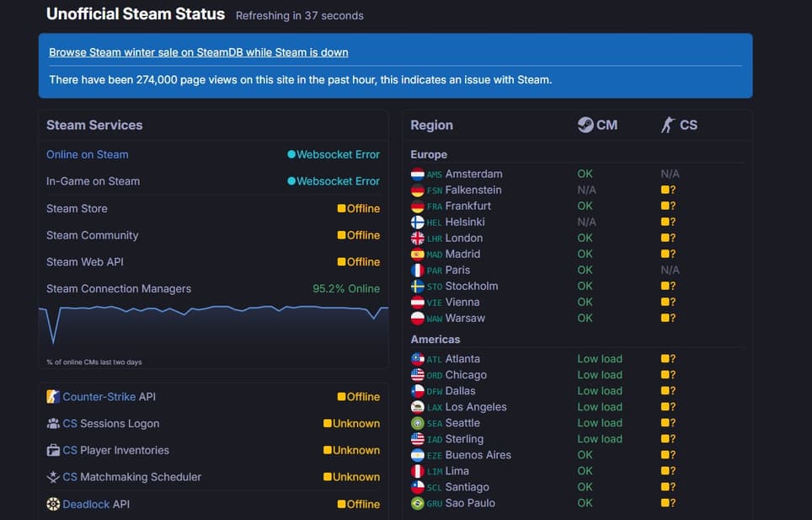Open the Browse Steam winter sale link
Image resolution: width=812 pixels, height=520 pixels.
pyautogui.click(x=198, y=52)
